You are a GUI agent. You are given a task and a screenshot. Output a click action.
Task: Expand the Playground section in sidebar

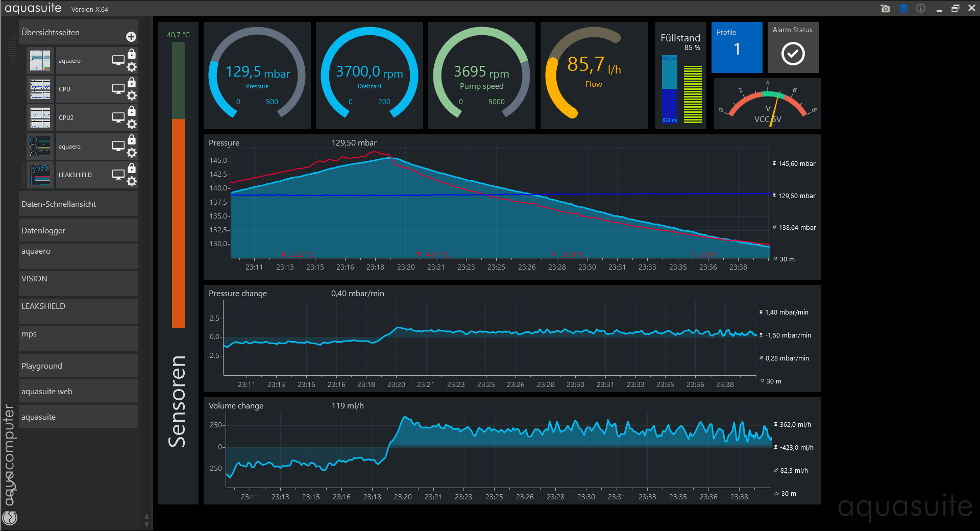[x=79, y=366]
